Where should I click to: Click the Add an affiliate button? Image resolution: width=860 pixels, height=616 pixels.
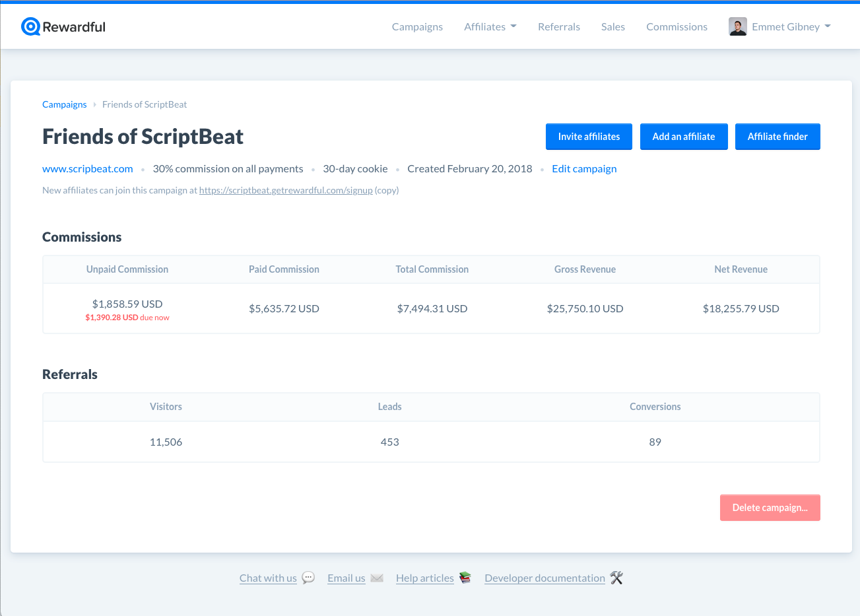pyautogui.click(x=683, y=137)
